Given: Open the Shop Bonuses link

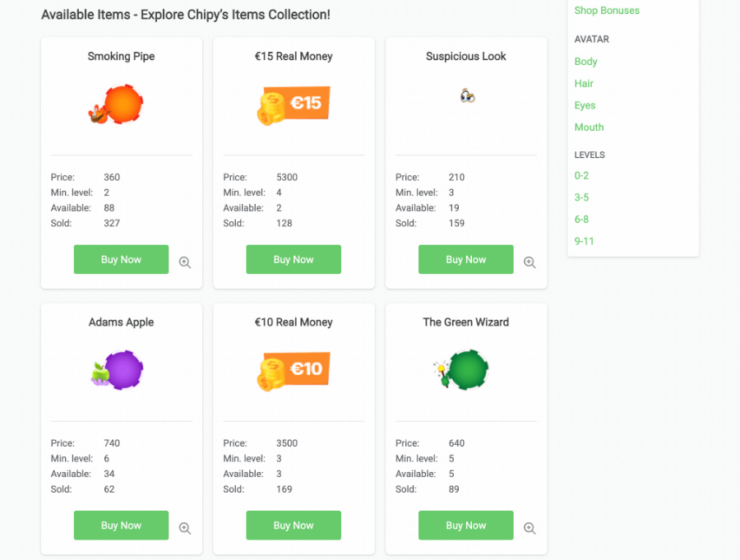Looking at the screenshot, I should (607, 11).
